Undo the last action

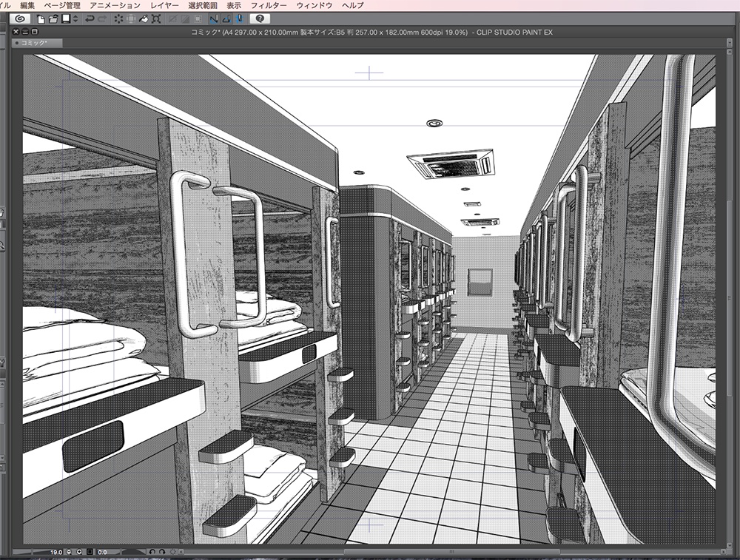(x=90, y=19)
